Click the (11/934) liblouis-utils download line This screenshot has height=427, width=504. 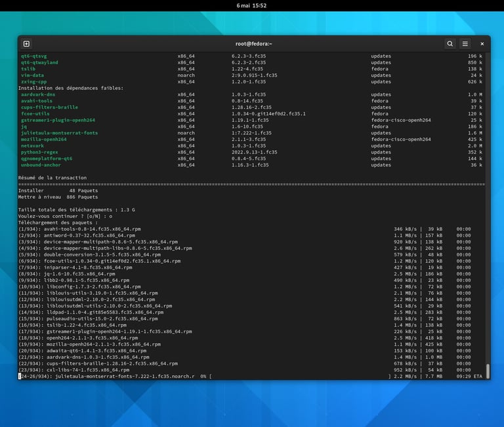coord(244,293)
